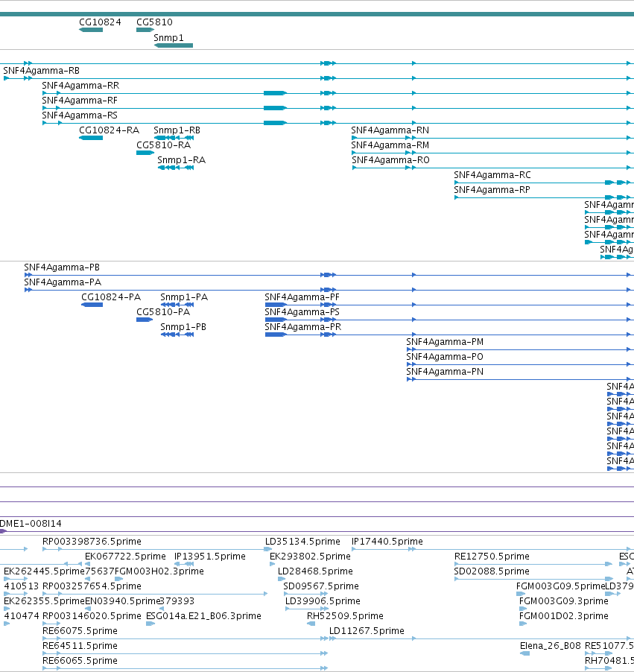Select the Snmp1 gene label in top track
The height and width of the screenshot is (672, 634).
coord(168,38)
